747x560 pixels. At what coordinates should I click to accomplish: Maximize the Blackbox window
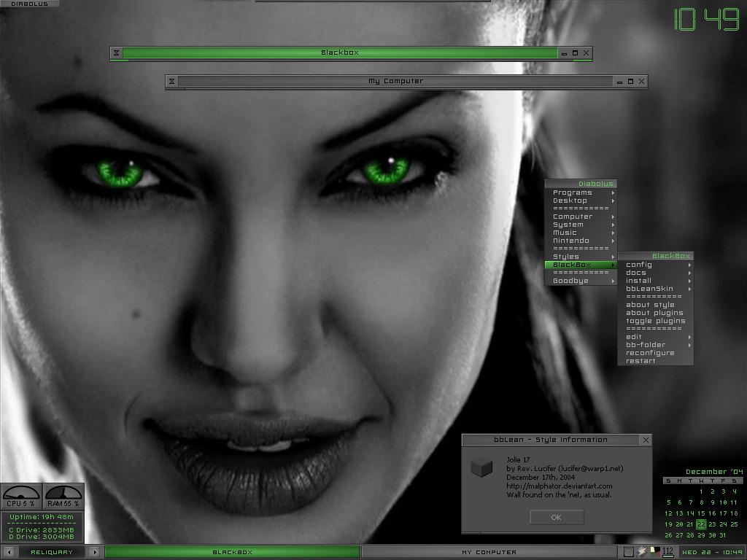(575, 52)
